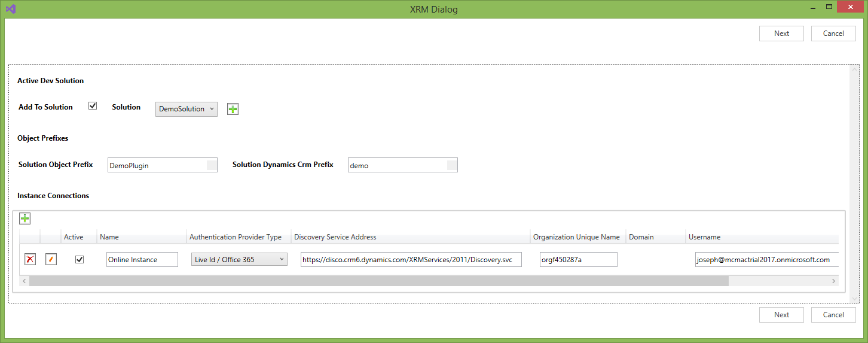Click the Visual Studio icon in title bar
The width and height of the screenshot is (868, 343).
point(10,9)
